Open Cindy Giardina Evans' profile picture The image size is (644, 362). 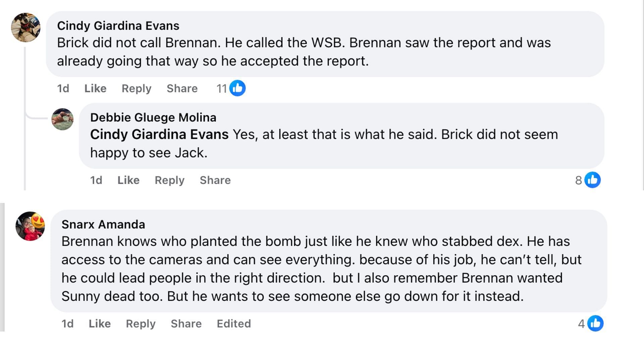click(x=26, y=27)
